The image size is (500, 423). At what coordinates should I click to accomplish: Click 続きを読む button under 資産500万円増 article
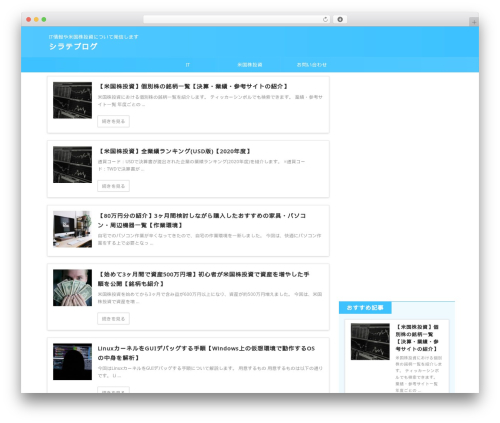[113, 319]
